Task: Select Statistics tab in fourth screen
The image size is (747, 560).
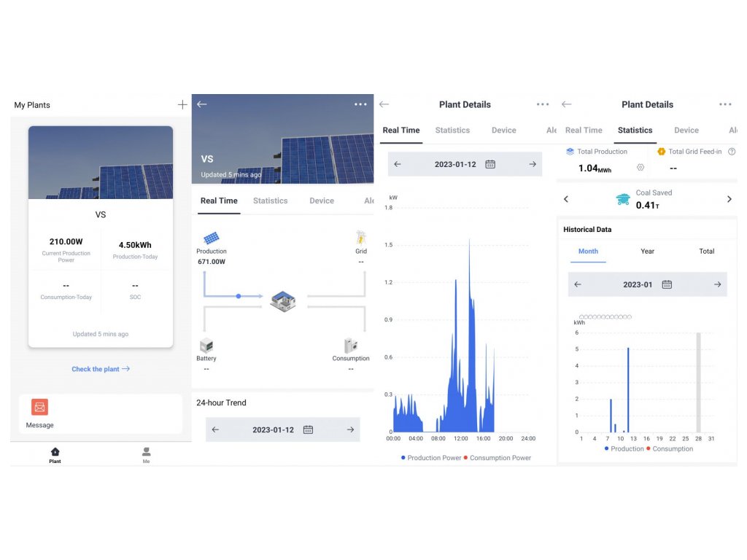Action: [x=635, y=131]
